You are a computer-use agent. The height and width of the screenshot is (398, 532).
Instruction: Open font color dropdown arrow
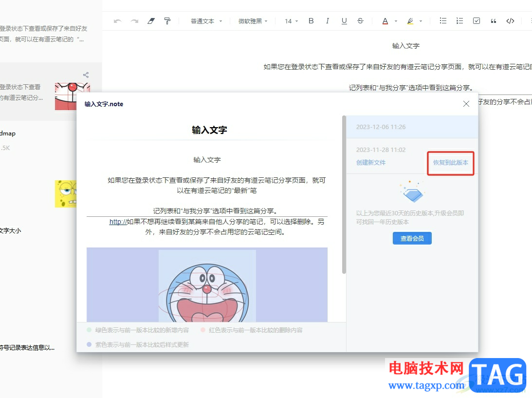click(x=396, y=21)
